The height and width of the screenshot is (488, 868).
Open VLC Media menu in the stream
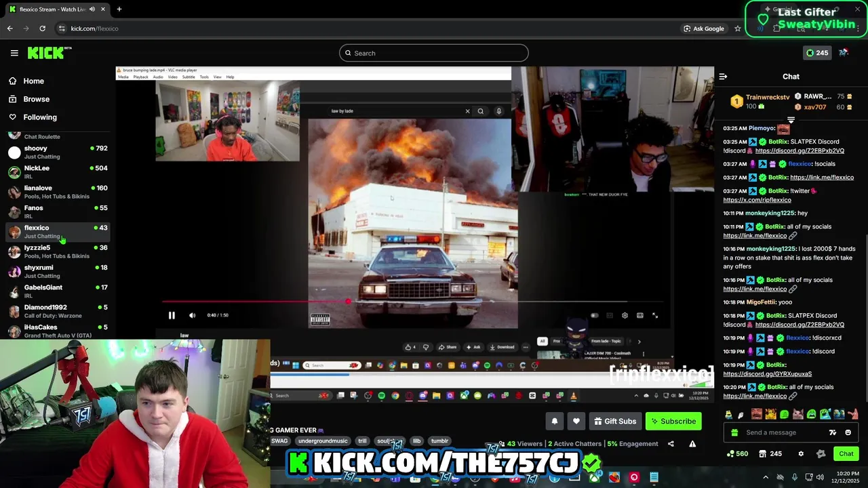coord(123,77)
